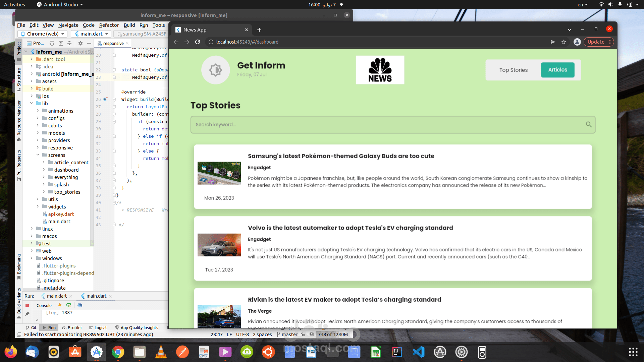Viewport: 644px width, 362px height.
Task: Click the search magnifier icon in keyword field
Action: click(588, 124)
